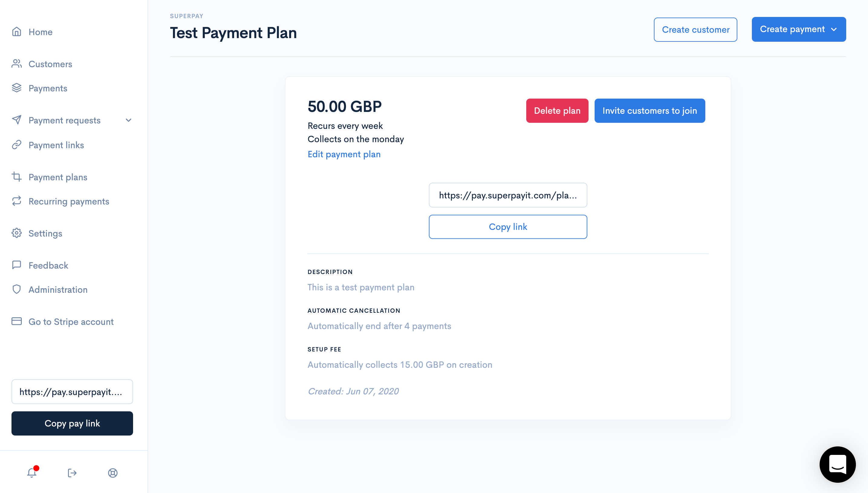Click the Delete plan button

(557, 110)
